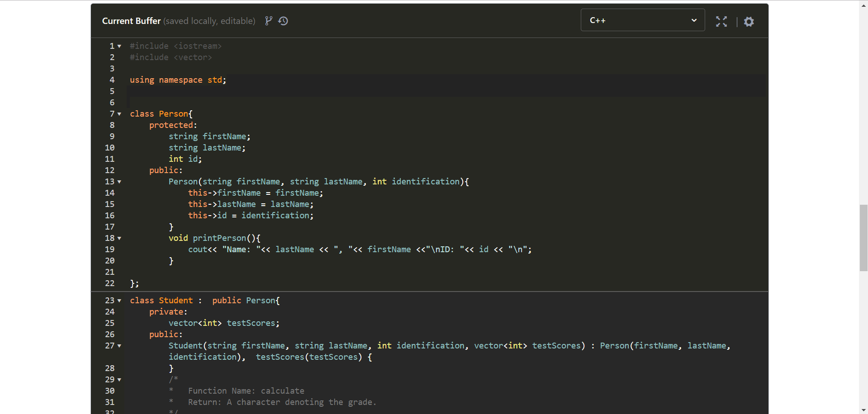Click the cout statement on line 19
The width and height of the screenshot is (868, 414).
click(360, 249)
